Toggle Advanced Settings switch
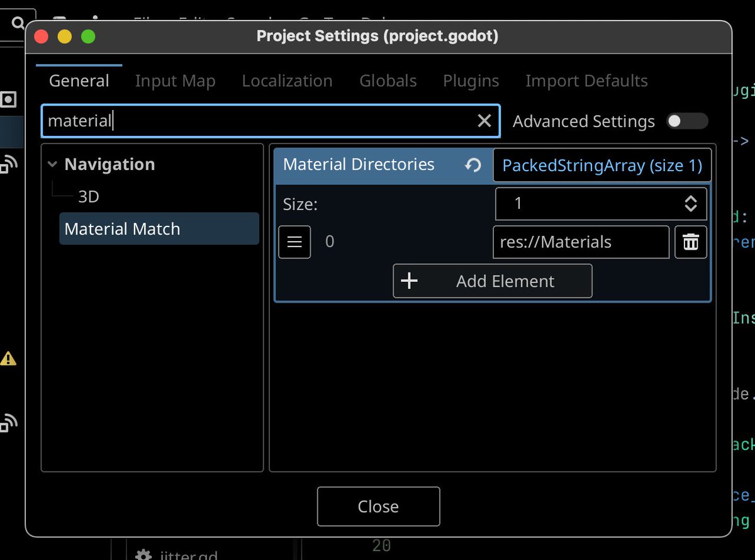The image size is (755, 560). pyautogui.click(x=687, y=121)
